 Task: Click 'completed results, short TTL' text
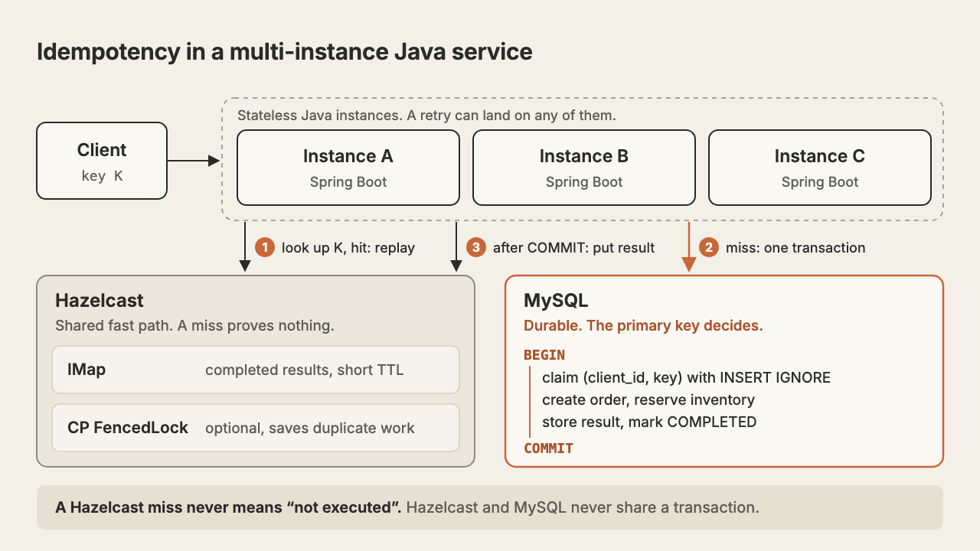click(x=304, y=370)
